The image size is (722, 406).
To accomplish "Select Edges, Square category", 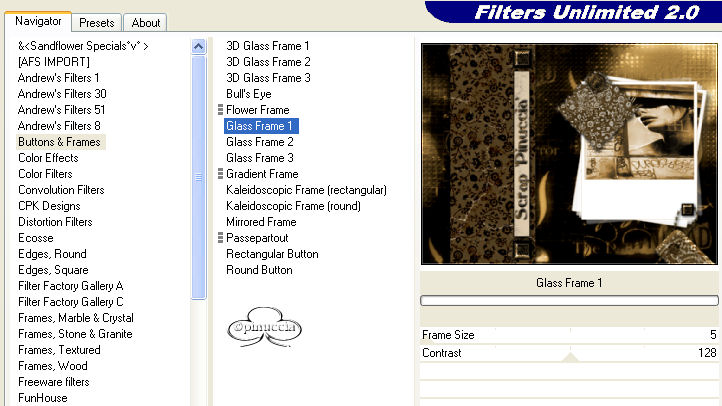I will (x=53, y=270).
